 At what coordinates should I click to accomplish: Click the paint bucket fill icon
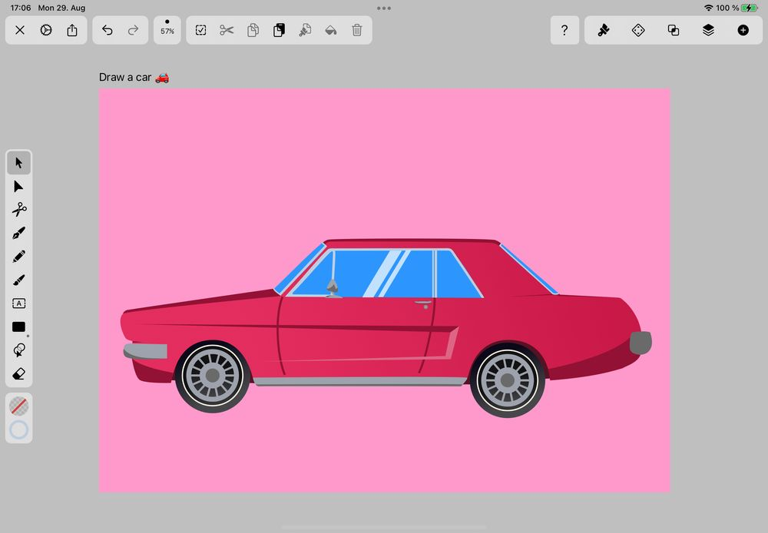click(x=331, y=30)
